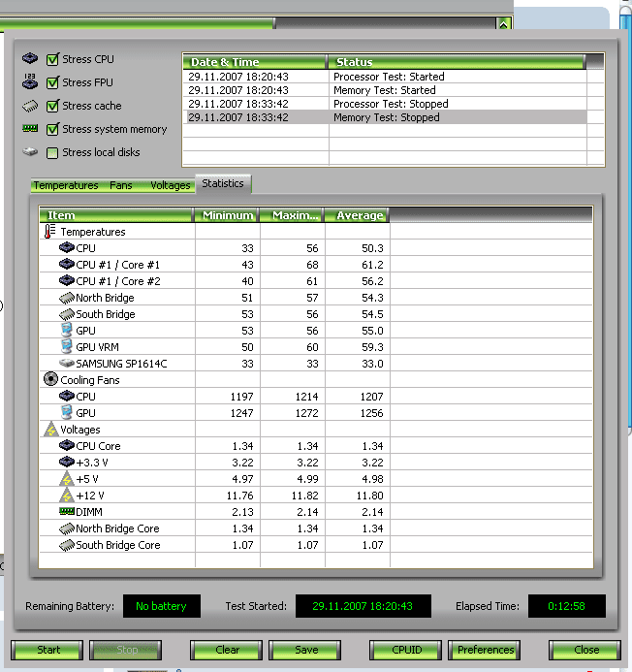Click the cache chip icon beside Stress cache

(x=30, y=106)
